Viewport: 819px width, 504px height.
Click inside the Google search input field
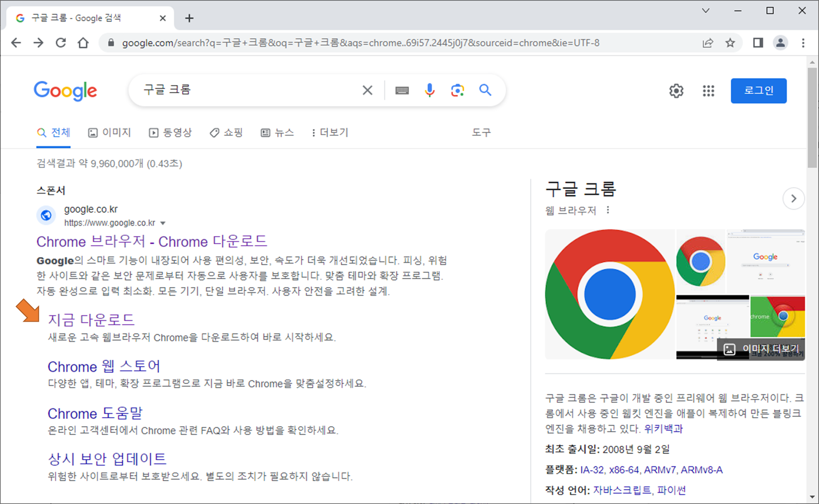coord(249,90)
